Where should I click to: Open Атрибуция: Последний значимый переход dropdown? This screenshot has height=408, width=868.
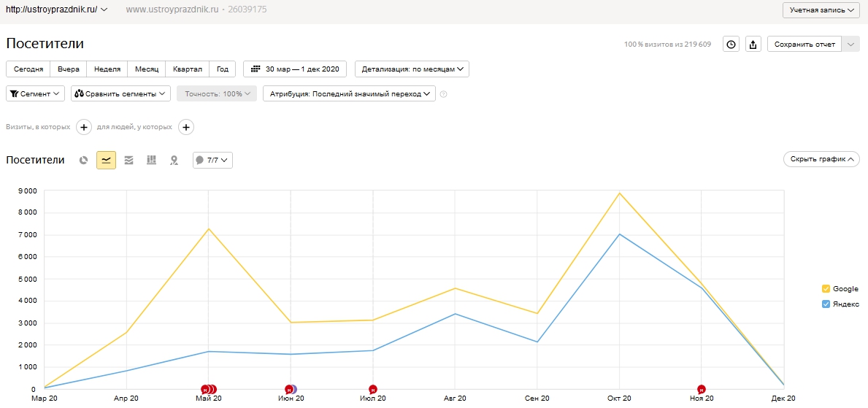click(x=349, y=93)
